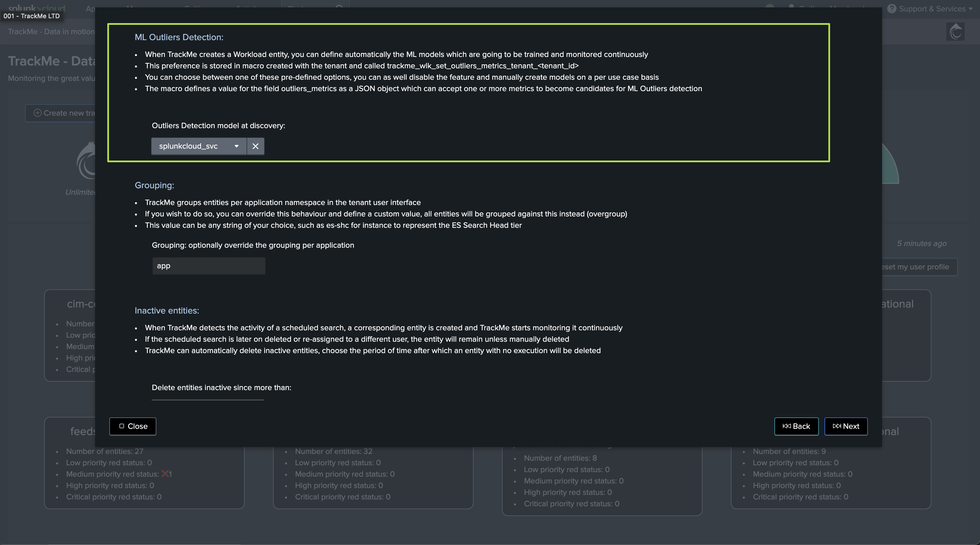980x545 pixels.
Task: Select the Grouping section heading
Action: pos(154,185)
